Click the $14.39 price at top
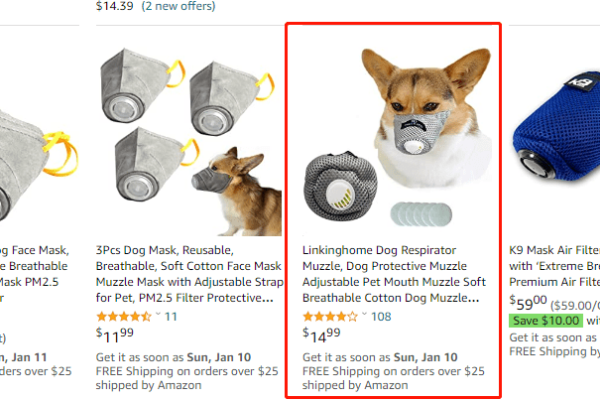 click(x=114, y=6)
